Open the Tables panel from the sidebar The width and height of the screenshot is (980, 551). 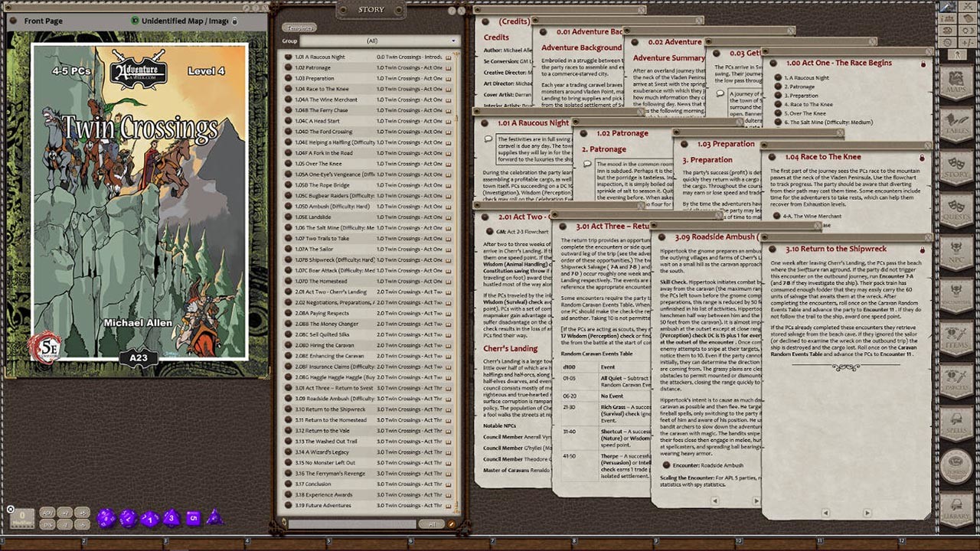point(957,122)
